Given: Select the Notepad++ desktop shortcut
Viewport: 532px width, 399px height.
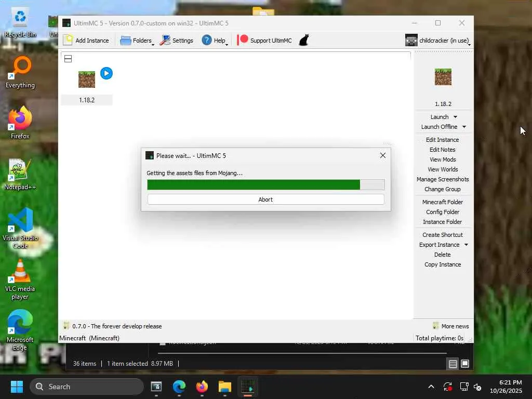Looking at the screenshot, I should (x=20, y=174).
